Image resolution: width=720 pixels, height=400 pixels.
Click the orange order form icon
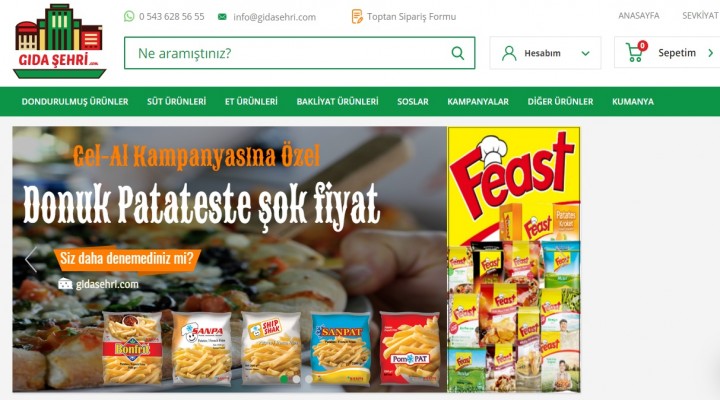point(357,17)
